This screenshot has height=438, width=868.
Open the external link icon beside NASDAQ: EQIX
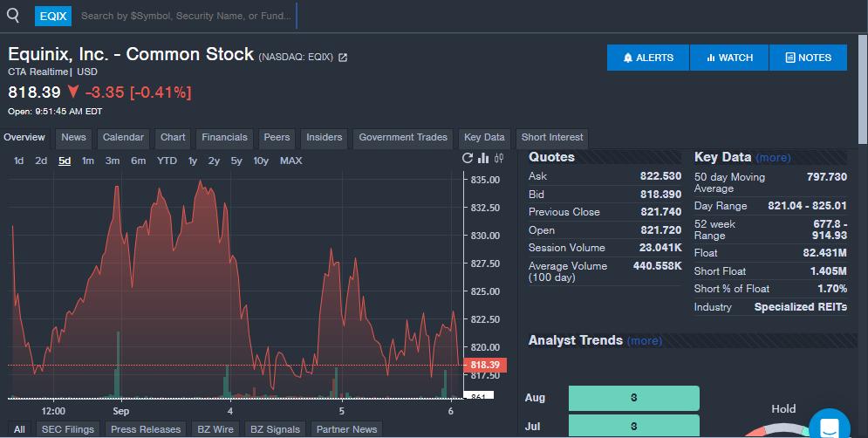(x=343, y=57)
